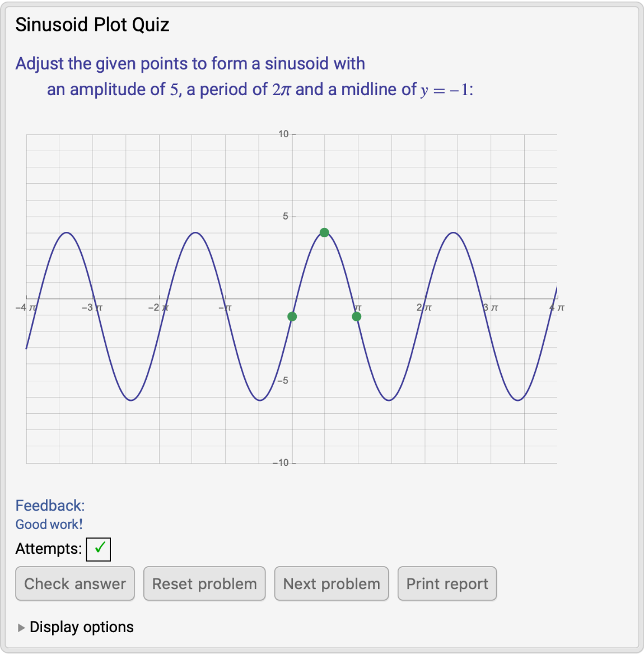The image size is (644, 654).
Task: Expand the Display options disclosure triangle
Action: (x=21, y=628)
